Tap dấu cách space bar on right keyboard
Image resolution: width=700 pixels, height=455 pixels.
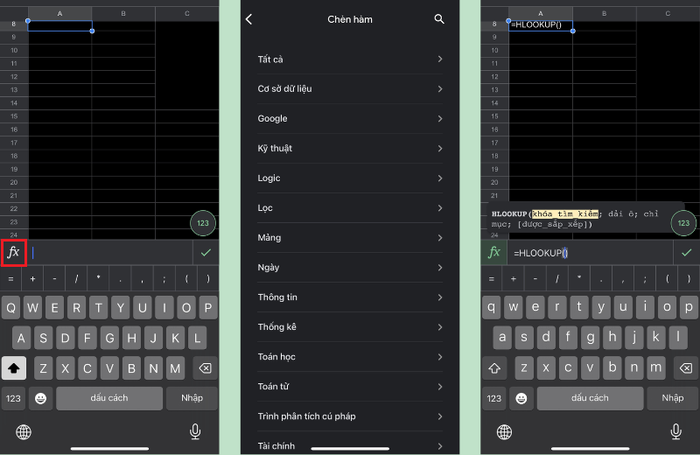point(590,398)
